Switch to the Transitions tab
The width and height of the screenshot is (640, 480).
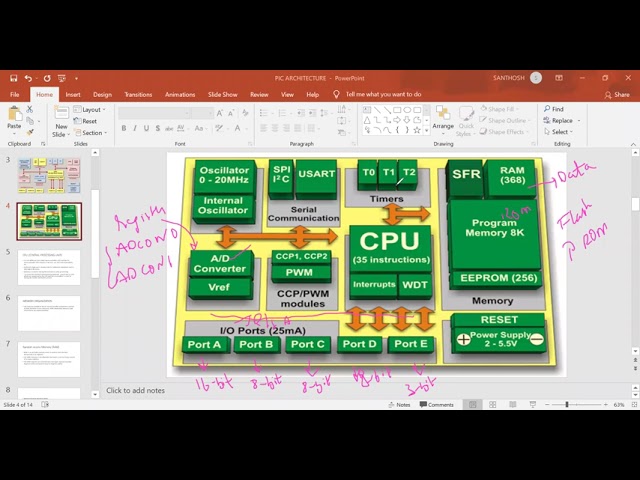click(138, 94)
